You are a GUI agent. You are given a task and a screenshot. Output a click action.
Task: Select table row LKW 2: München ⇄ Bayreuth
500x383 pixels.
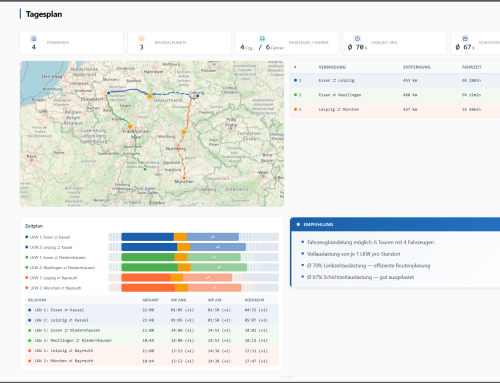tap(152, 361)
